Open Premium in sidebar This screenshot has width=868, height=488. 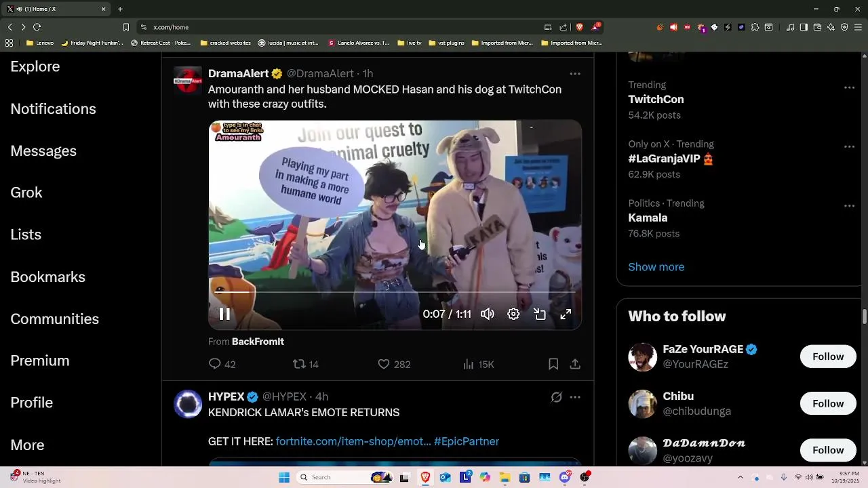[40, 361]
